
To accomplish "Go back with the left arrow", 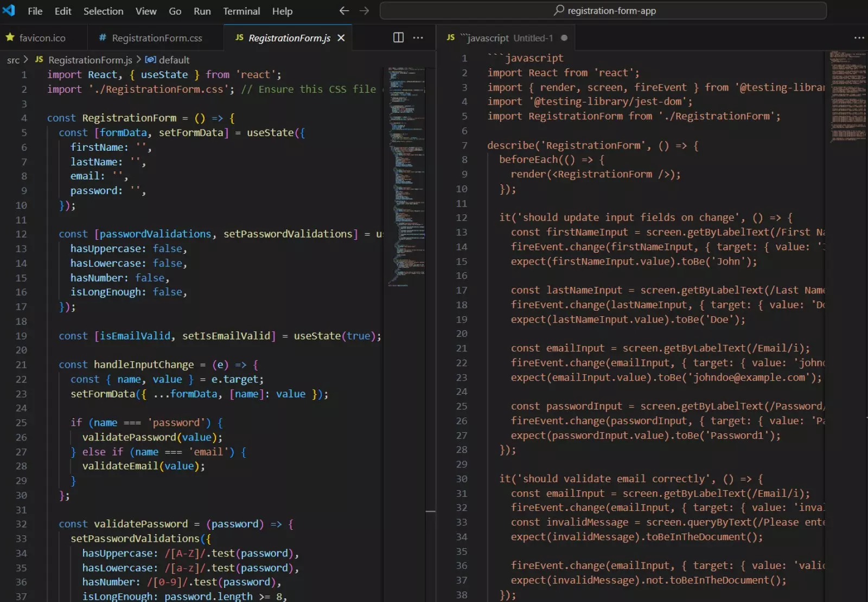I will pos(344,11).
